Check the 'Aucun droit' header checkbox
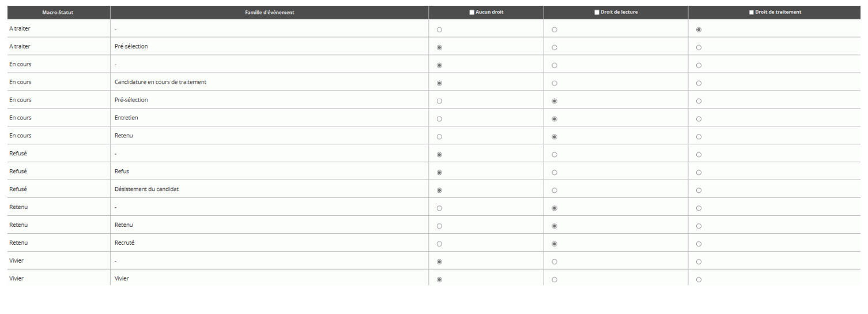Screen dimensions: 868x314 point(472,12)
